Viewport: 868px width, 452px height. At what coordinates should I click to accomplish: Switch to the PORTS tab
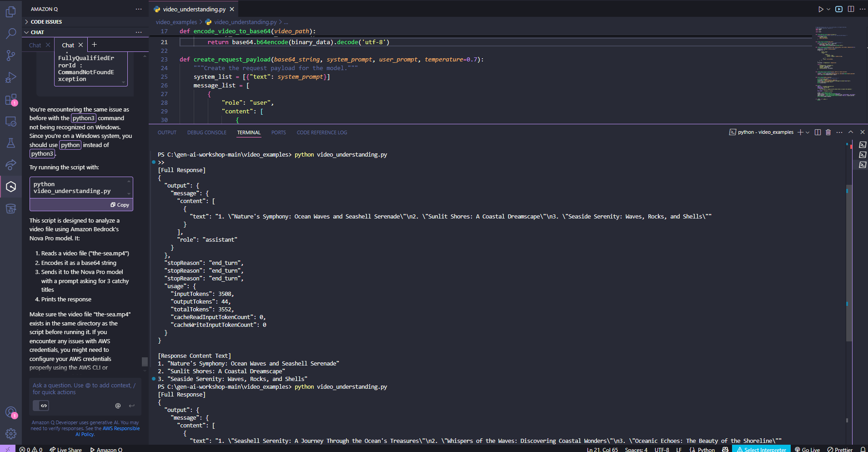tap(279, 132)
